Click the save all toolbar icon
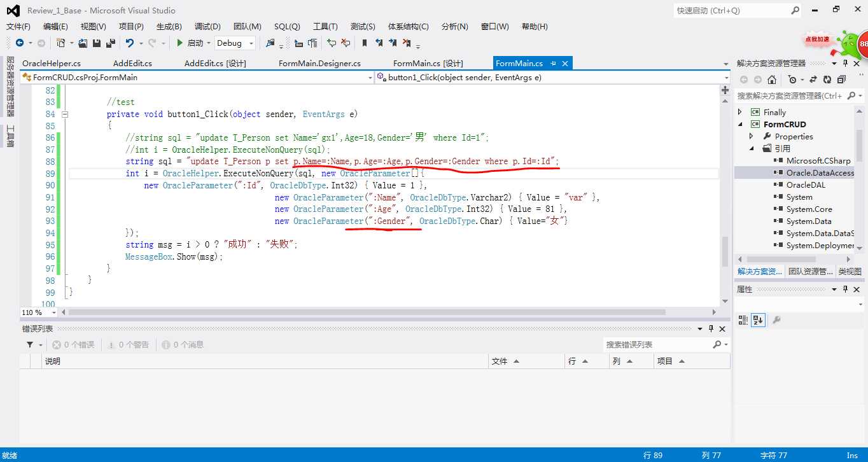Screen dimensions: 868x462 [110, 43]
